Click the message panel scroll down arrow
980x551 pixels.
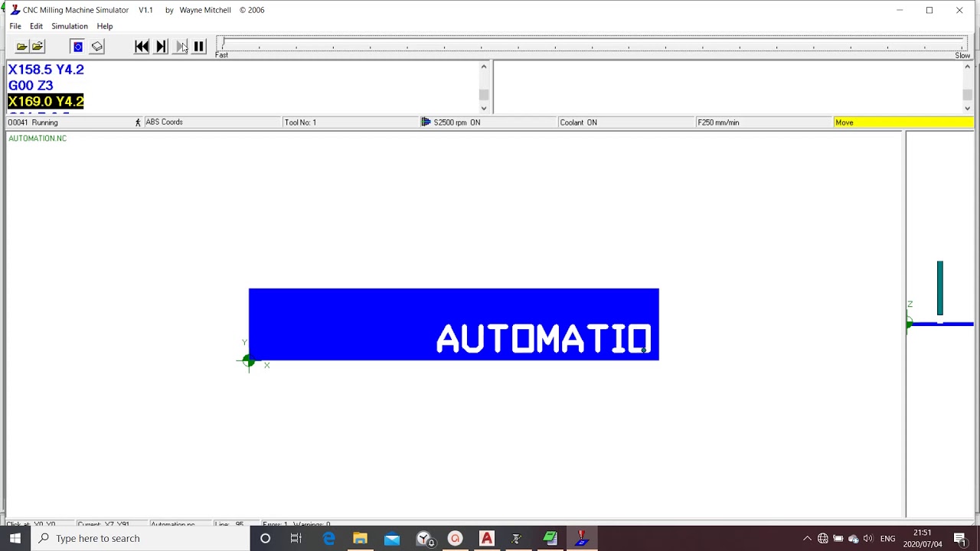click(968, 108)
